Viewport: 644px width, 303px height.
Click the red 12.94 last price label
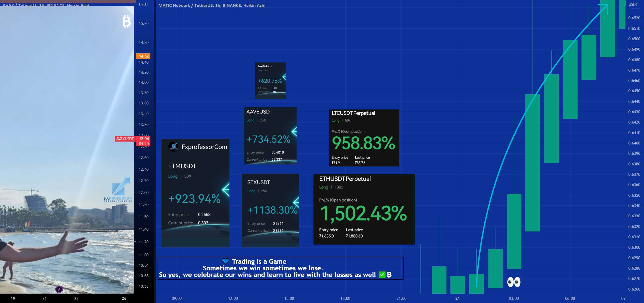143,139
